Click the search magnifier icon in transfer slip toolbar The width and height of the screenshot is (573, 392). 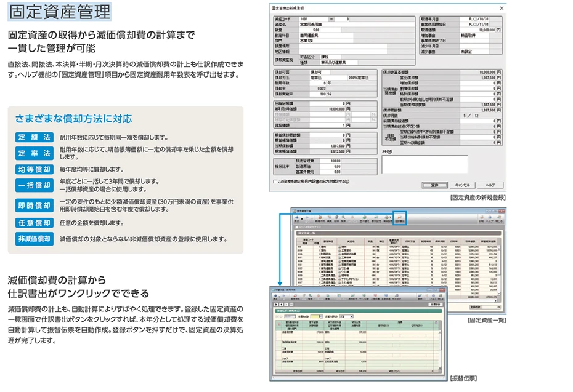coord(311,295)
